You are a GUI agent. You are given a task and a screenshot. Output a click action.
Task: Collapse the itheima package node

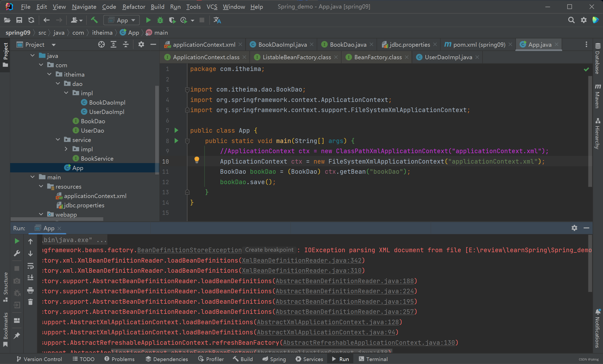coord(49,74)
